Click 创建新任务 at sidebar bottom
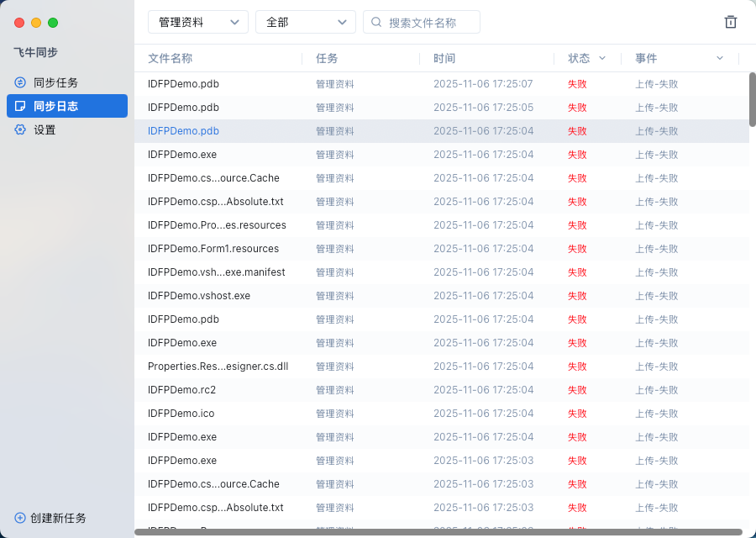Viewport: 756px width, 538px height. coord(50,518)
